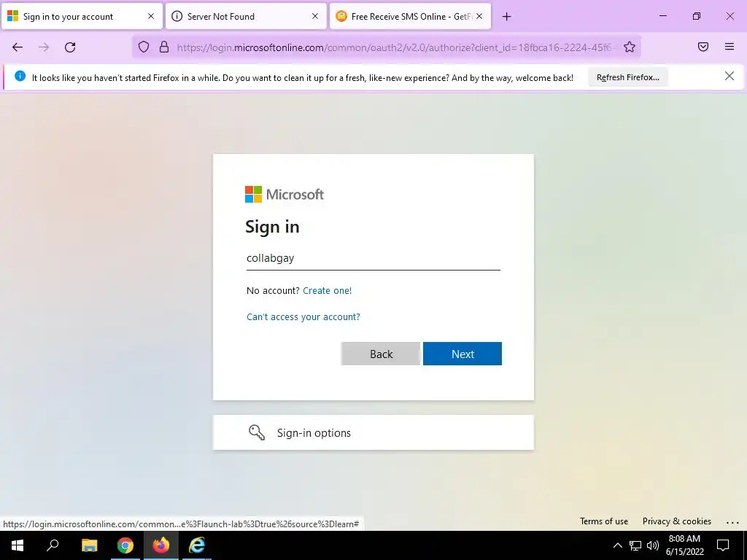Click the Refresh Firefox... button
The image size is (747, 560).
(628, 77)
